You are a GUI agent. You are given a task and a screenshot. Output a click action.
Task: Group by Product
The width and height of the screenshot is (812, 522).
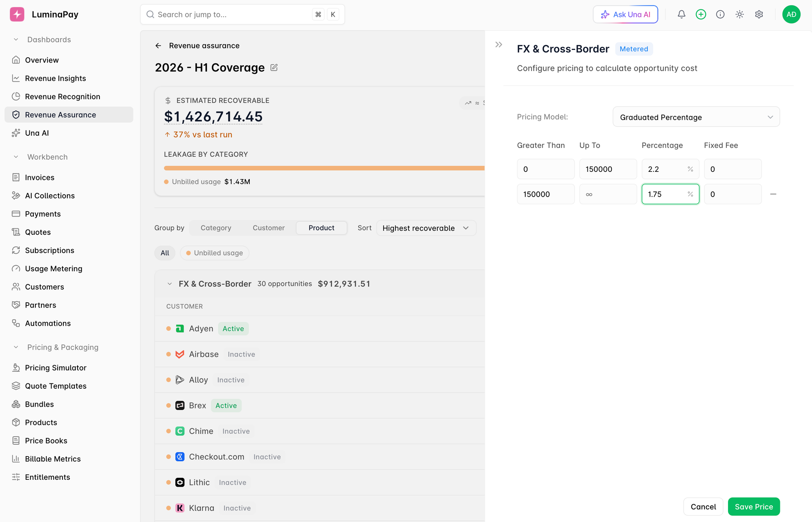click(321, 228)
